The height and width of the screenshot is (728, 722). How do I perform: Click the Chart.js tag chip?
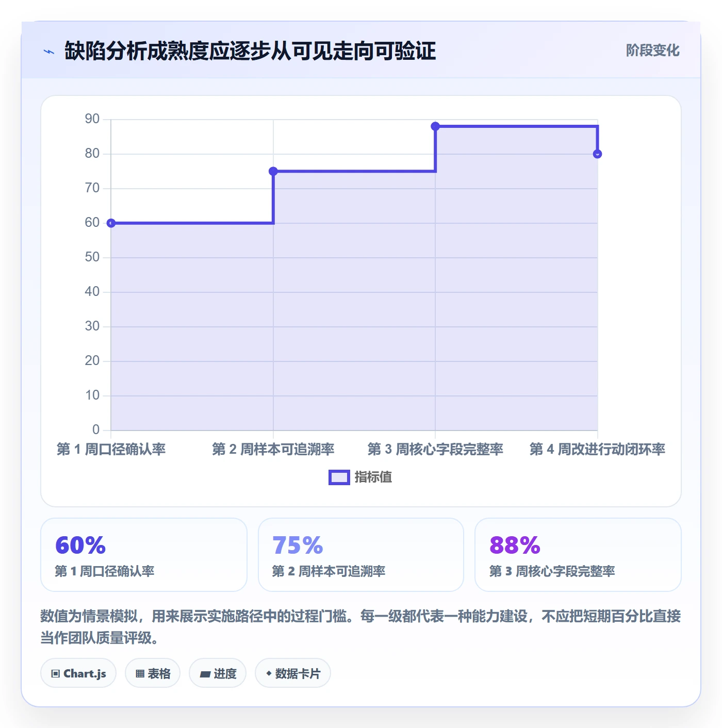pyautogui.click(x=78, y=673)
